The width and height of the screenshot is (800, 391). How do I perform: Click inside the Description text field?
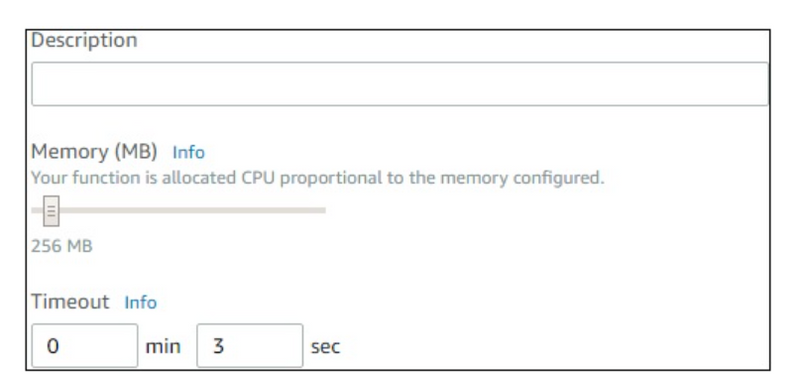399,84
